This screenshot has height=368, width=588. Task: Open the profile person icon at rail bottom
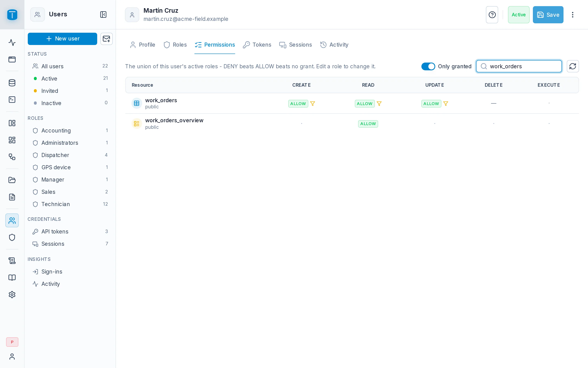pyautogui.click(x=12, y=357)
